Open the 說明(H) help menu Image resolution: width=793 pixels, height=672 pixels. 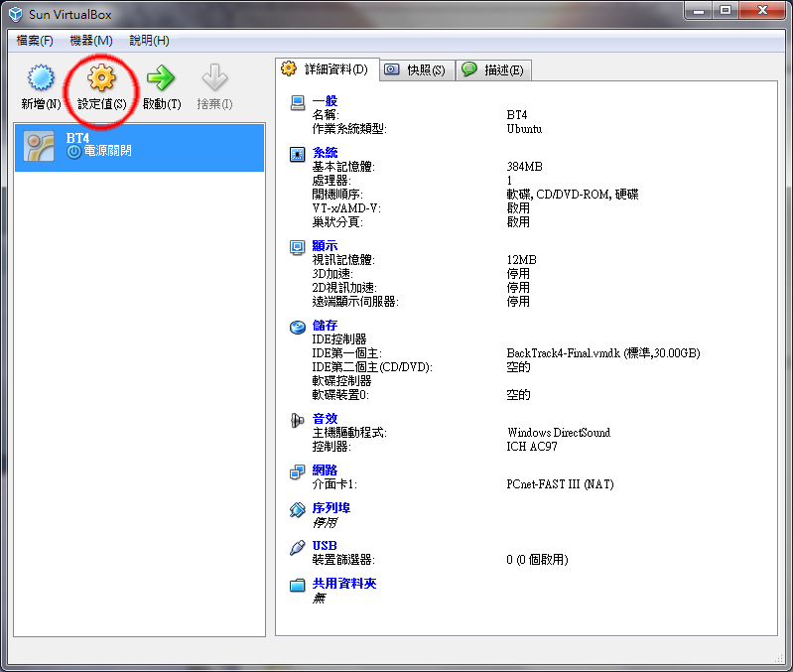(x=149, y=41)
